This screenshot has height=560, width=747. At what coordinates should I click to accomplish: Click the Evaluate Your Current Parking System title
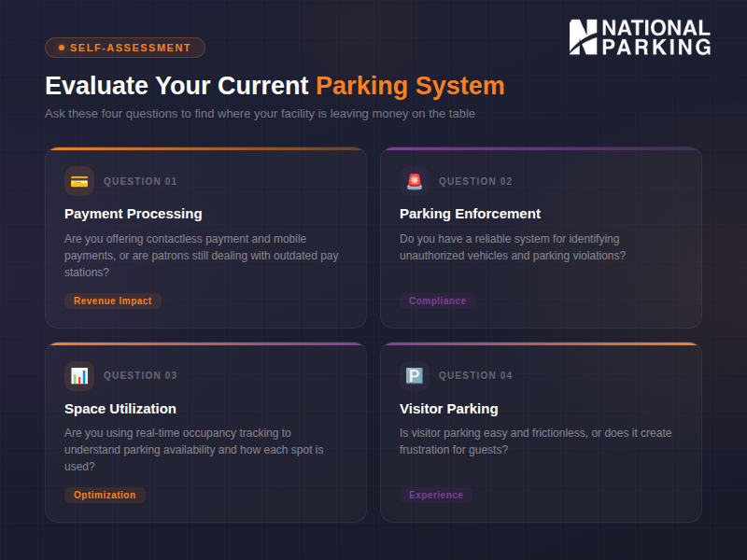click(275, 86)
